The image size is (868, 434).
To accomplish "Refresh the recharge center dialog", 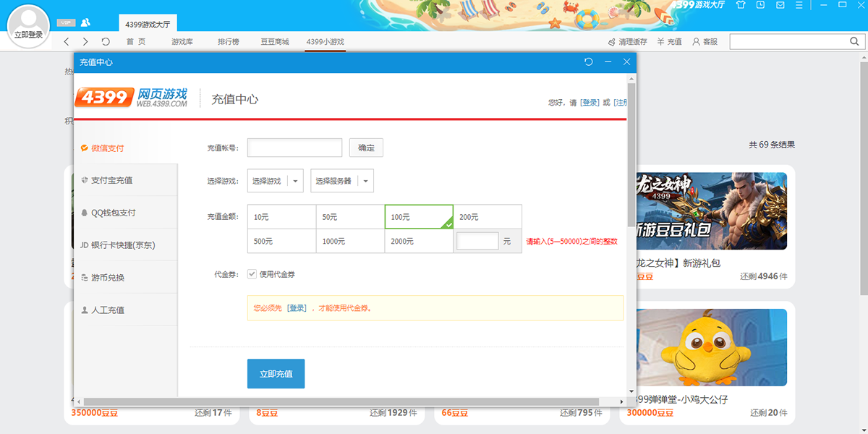I will pyautogui.click(x=588, y=62).
